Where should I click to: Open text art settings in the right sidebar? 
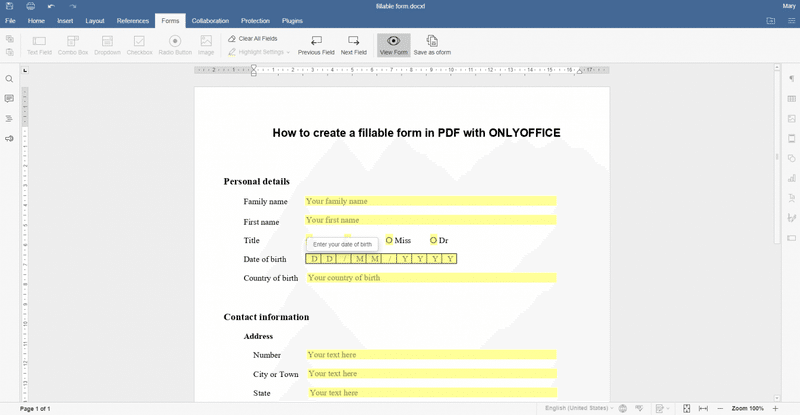click(x=791, y=198)
